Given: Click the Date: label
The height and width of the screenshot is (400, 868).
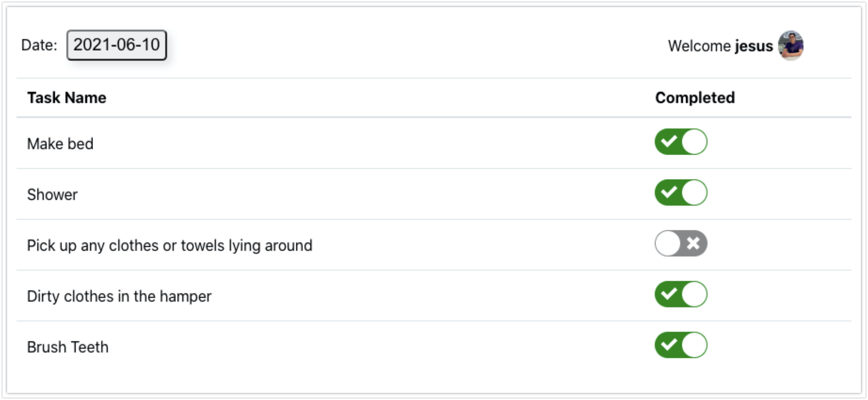Looking at the screenshot, I should coord(39,45).
